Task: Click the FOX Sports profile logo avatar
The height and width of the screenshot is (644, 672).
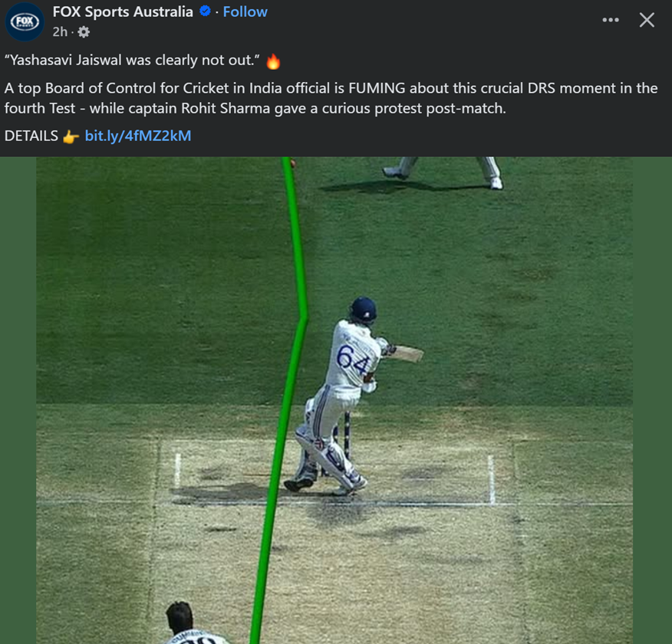Action: pos(25,21)
